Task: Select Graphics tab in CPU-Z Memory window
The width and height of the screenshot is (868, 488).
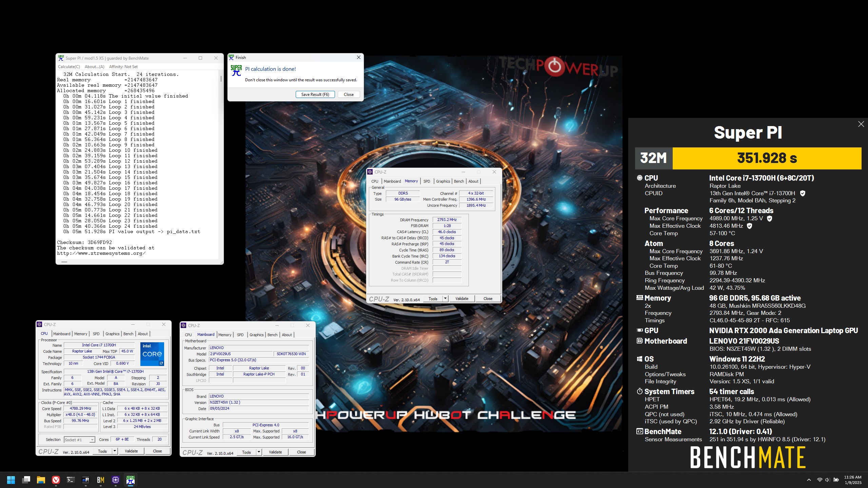Action: point(443,181)
